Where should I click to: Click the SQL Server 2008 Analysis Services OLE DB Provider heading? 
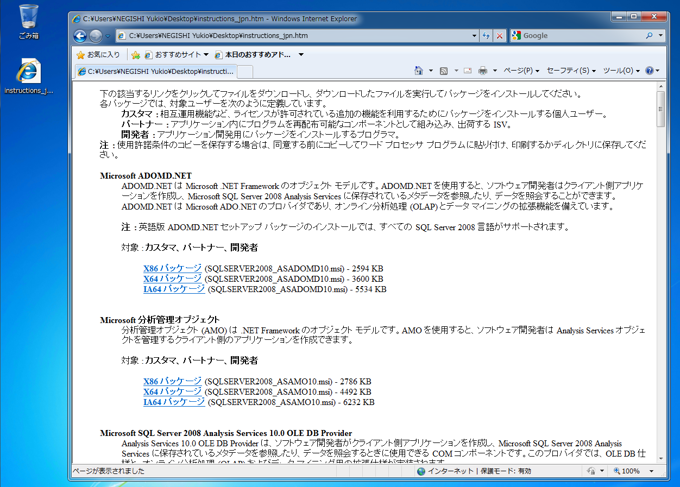[x=226, y=433]
